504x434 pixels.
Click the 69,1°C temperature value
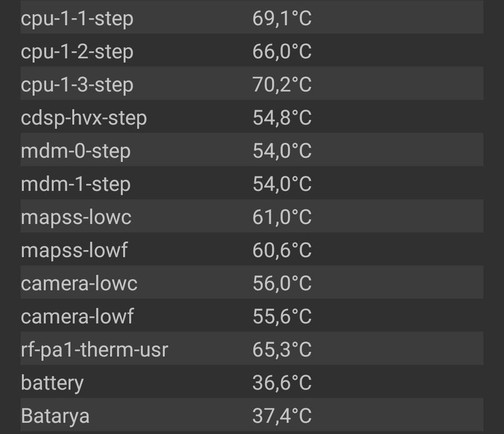282,19
